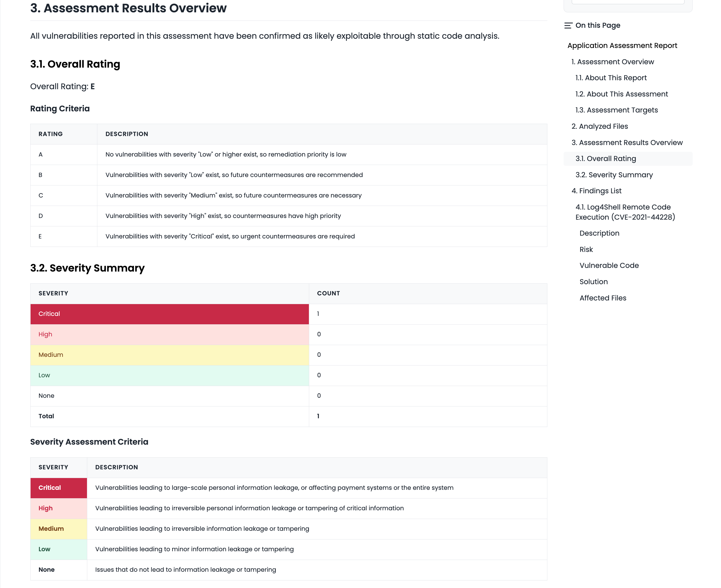Open the Solution subsection link

click(x=594, y=281)
